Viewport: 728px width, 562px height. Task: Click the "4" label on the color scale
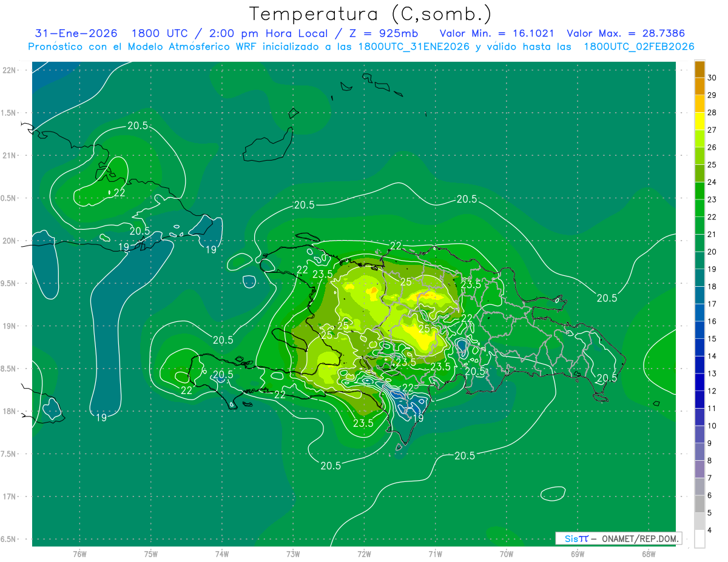(x=711, y=530)
